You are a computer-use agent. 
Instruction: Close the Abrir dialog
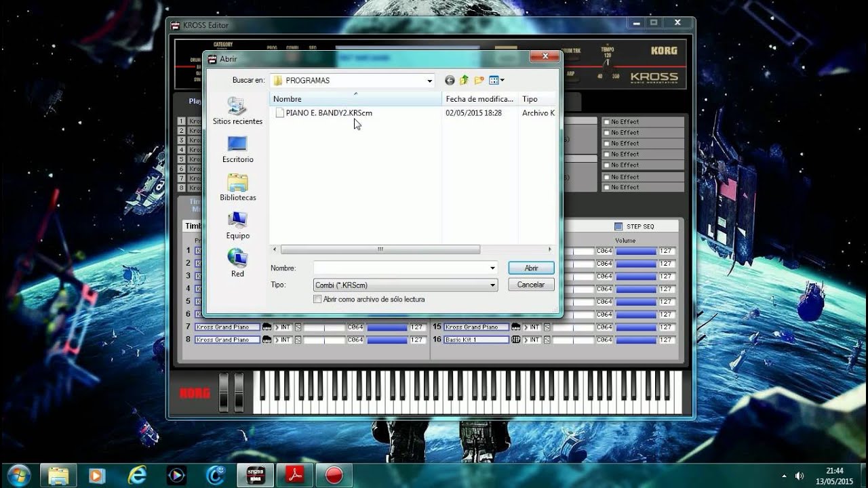(x=544, y=57)
